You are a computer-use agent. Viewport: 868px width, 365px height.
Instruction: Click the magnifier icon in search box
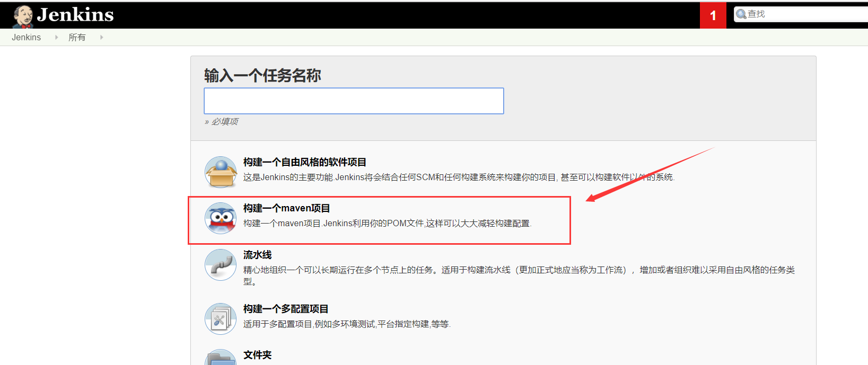[741, 14]
